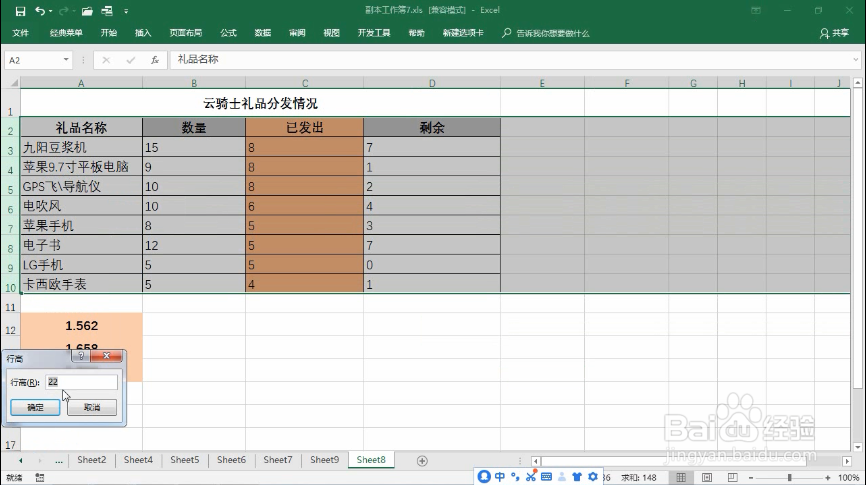
Task: Select row 2 header
Action: 10,128
